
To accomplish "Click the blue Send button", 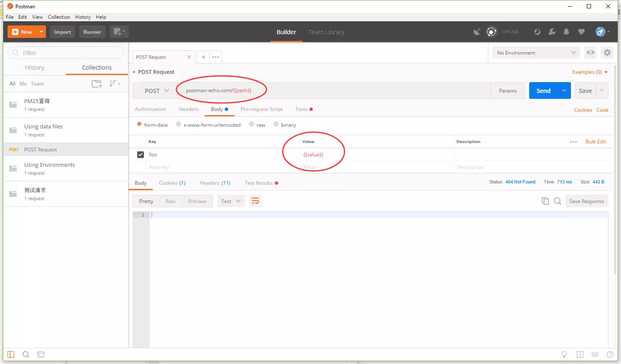I will click(543, 90).
